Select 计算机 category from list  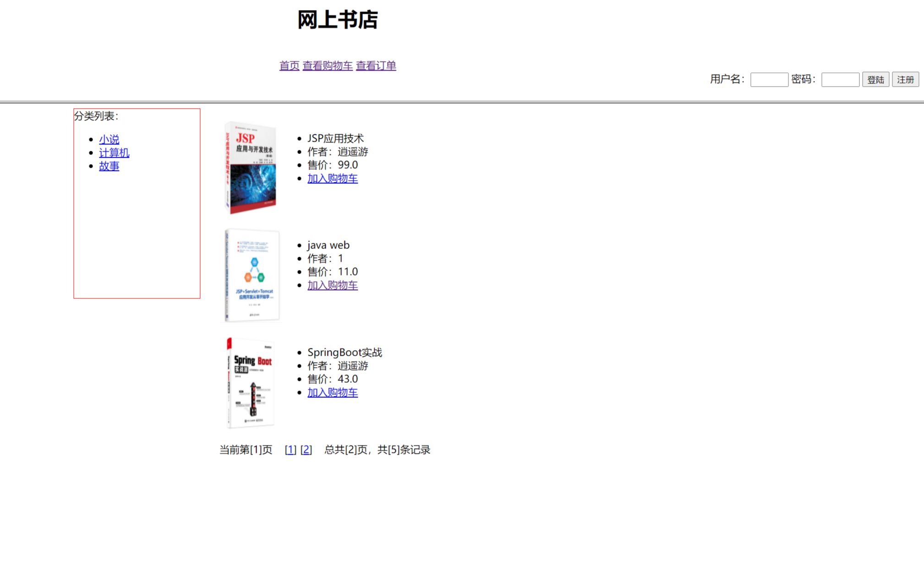tap(115, 153)
